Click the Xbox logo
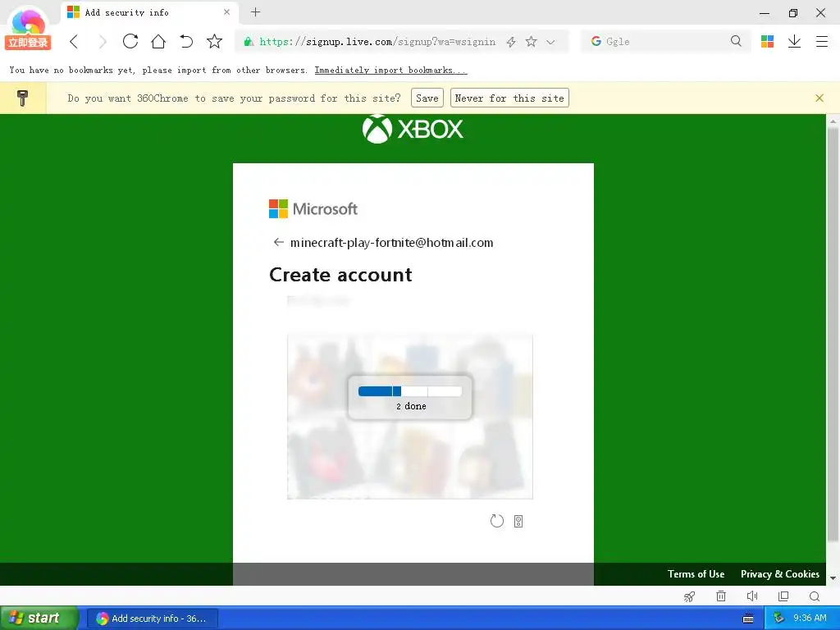This screenshot has height=630, width=840. coord(413,129)
